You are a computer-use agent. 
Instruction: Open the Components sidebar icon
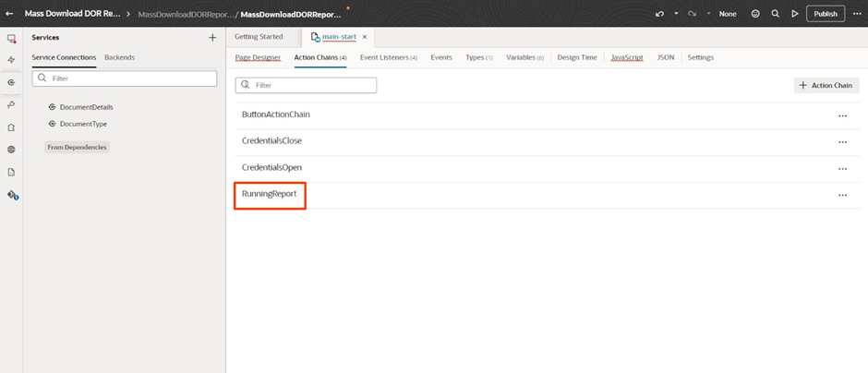pos(11,127)
